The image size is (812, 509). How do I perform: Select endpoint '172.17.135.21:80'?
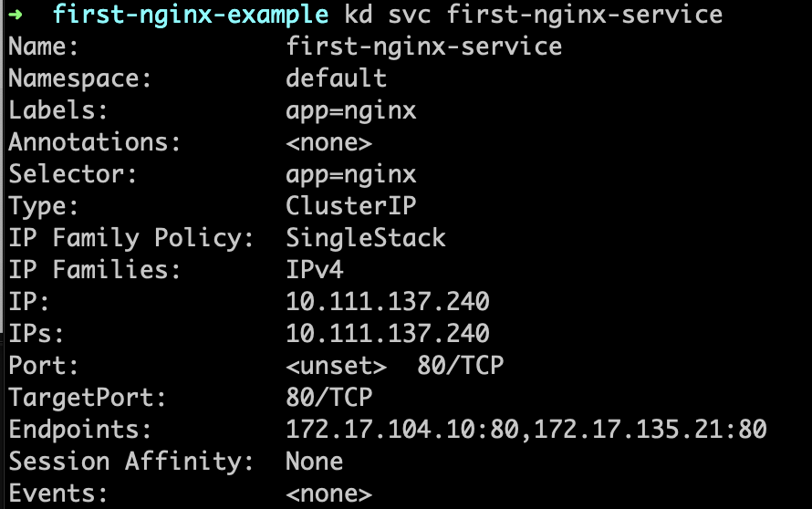(x=650, y=430)
